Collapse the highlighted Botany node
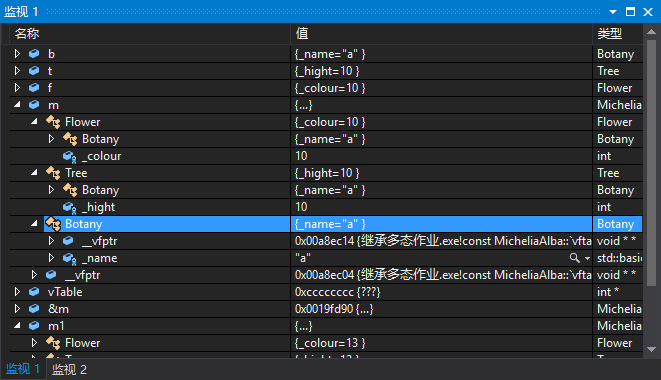Screen dimensions: 661x380 [34, 223]
